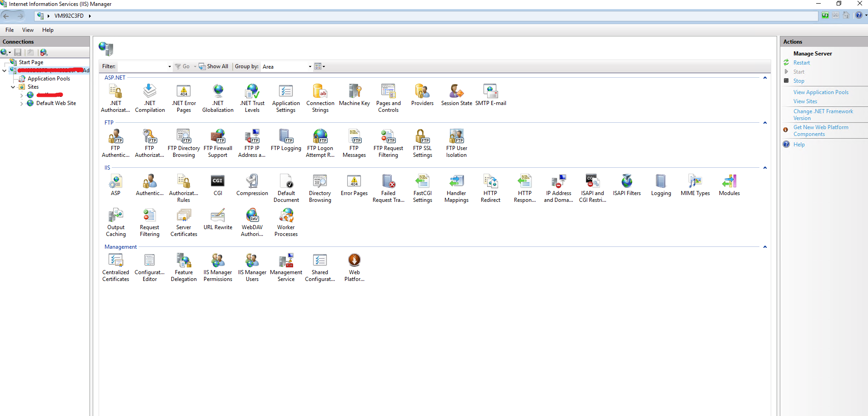Click the Show All button

click(x=214, y=66)
